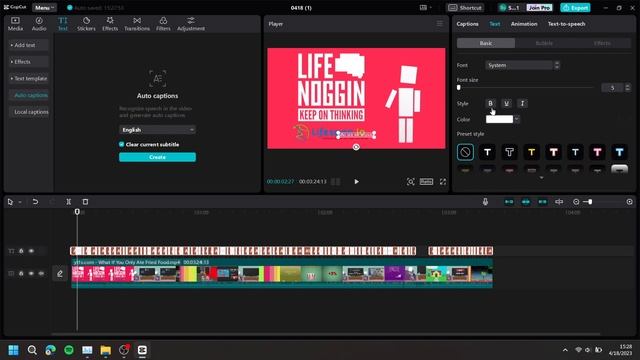Toggle main track magnet snapping
Image resolution: width=640 pixels, height=360 pixels.
509,202
